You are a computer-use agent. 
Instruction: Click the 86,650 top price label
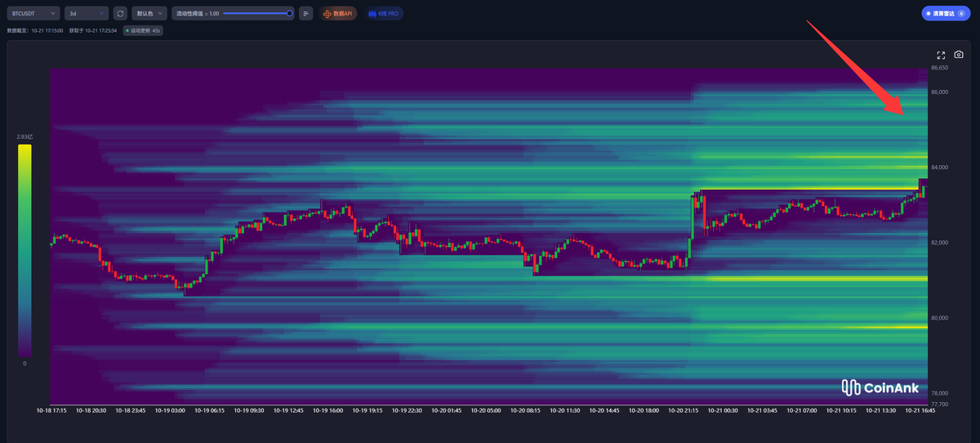pos(939,68)
